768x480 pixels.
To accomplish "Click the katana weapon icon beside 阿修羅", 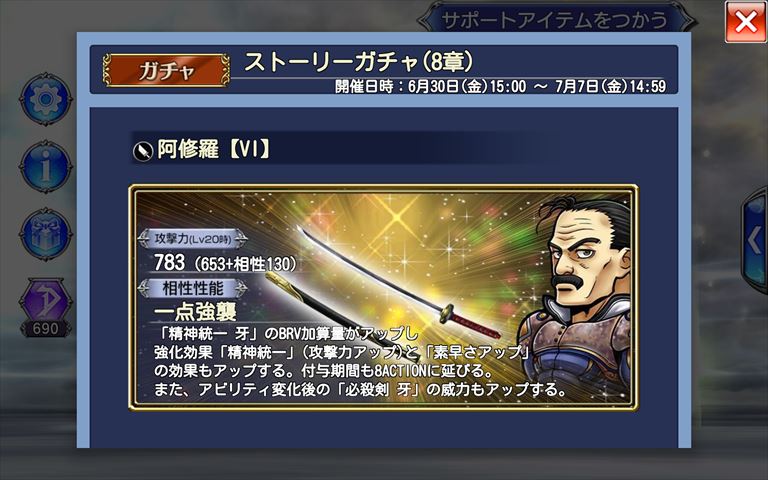I will [143, 151].
